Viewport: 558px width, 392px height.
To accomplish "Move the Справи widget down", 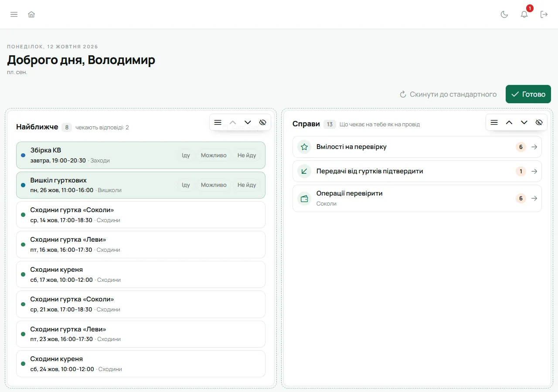I will (x=524, y=122).
